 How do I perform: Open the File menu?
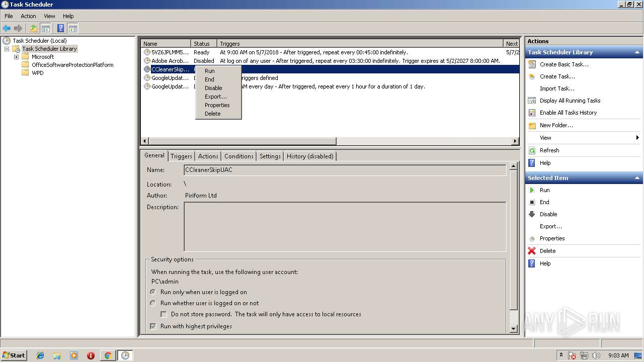9,16
